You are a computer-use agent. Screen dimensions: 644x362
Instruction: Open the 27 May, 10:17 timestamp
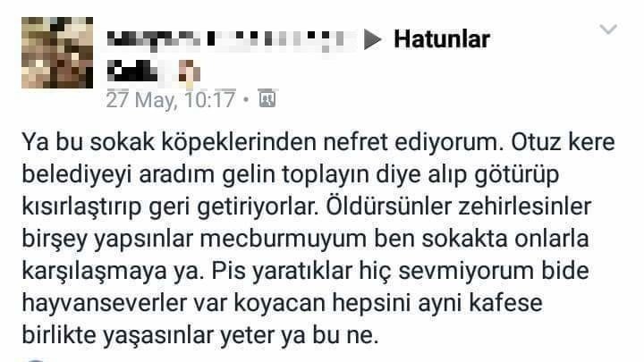[171, 100]
